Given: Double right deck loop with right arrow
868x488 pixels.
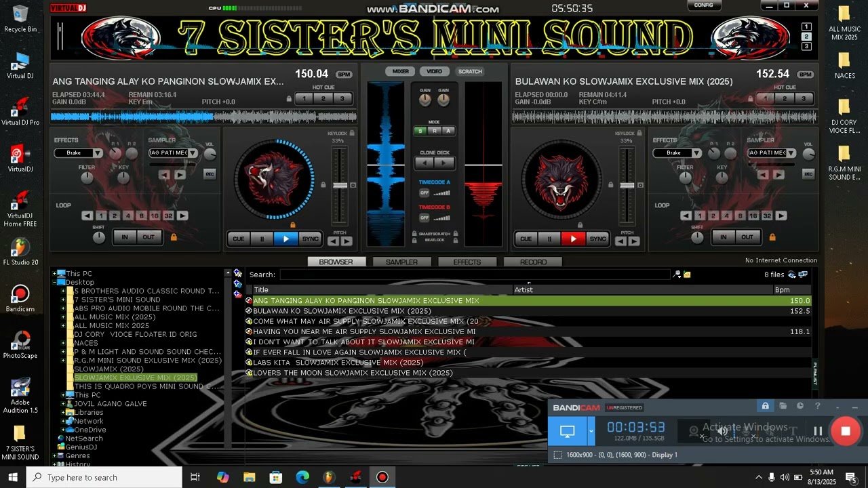Looking at the screenshot, I should coord(781,216).
